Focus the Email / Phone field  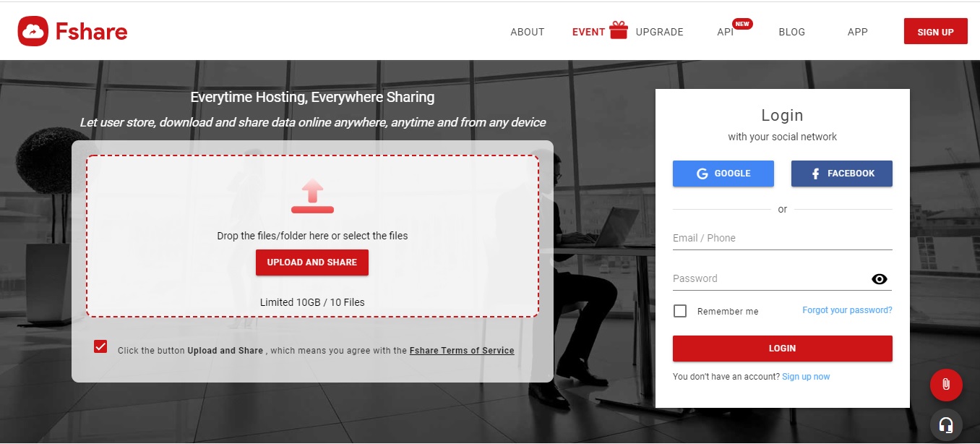click(x=783, y=239)
